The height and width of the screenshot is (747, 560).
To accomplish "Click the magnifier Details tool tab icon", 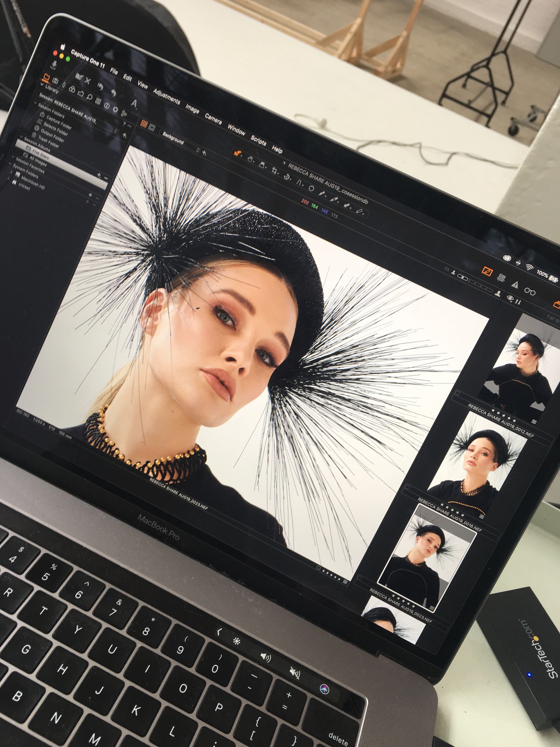I will [89, 97].
